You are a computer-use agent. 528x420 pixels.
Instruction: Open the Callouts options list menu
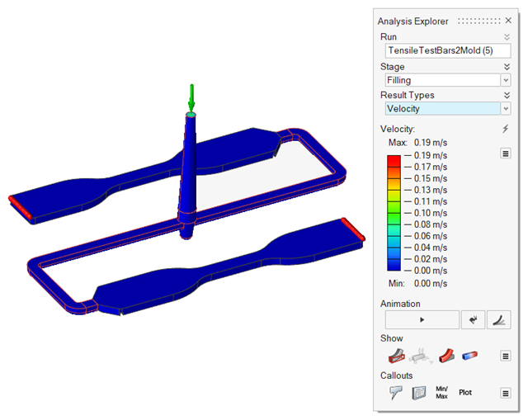click(x=505, y=393)
